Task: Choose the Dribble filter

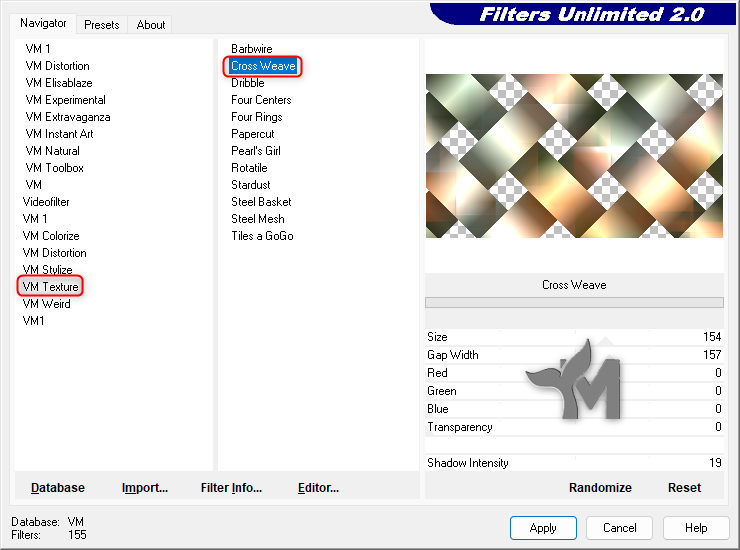Action: 247,83
